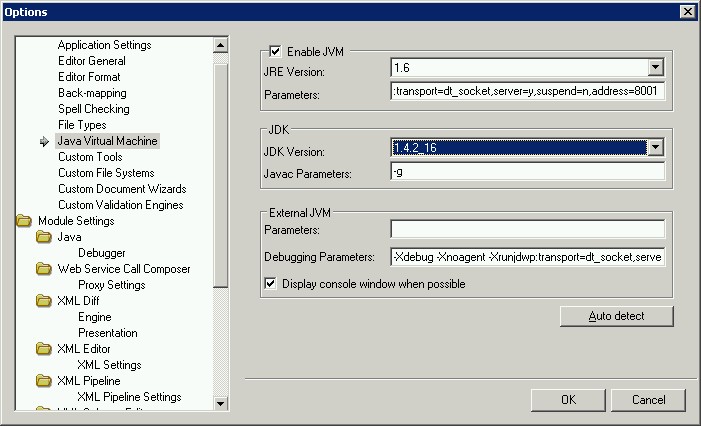The image size is (701, 426).
Task: Click the XML Editor folder icon
Action: [44, 349]
